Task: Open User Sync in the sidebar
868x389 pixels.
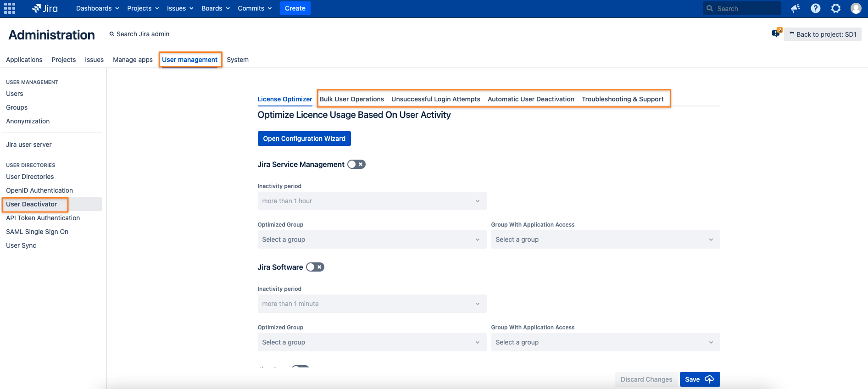Action: (21, 245)
